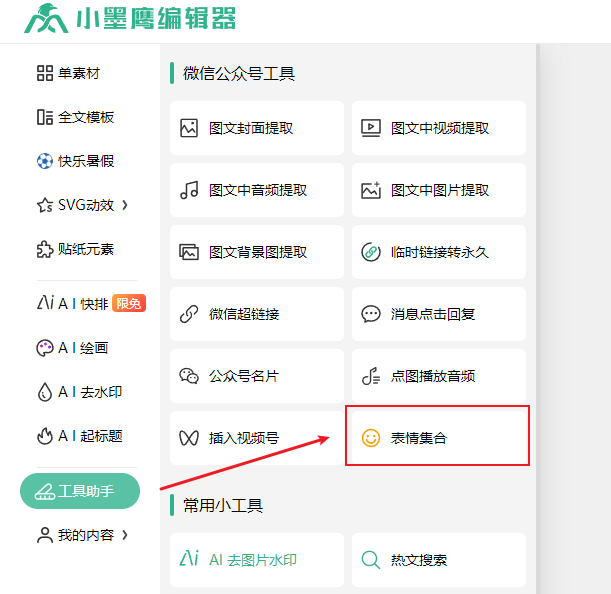Click the 快乐暑假 soccer ball icon
611x594 pixels.
click(45, 161)
